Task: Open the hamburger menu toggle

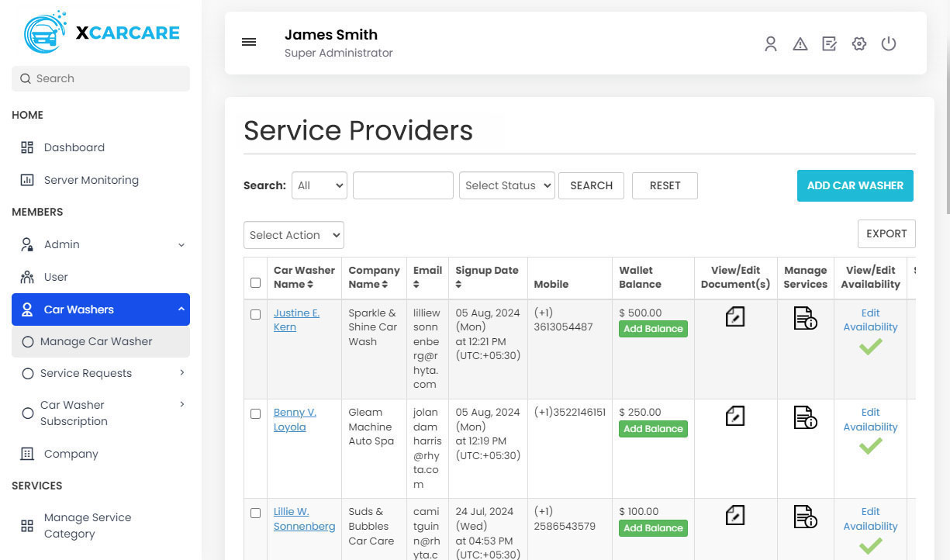Action: coord(249,43)
